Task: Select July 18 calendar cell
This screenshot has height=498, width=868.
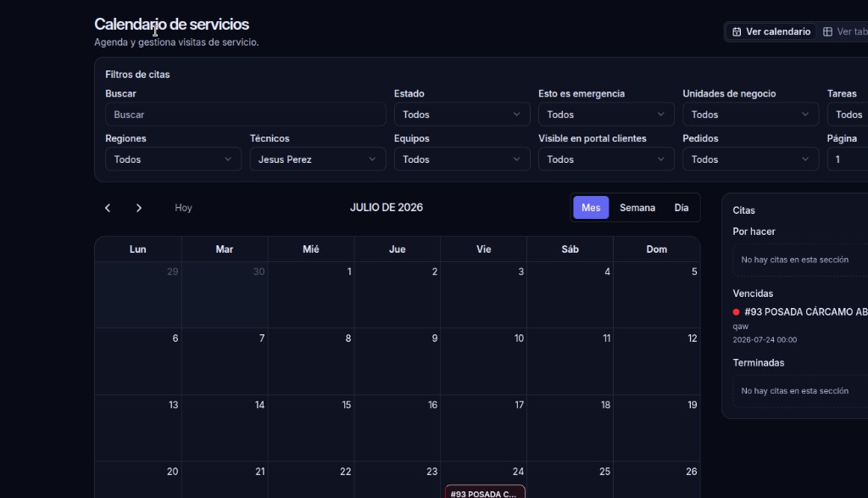Action: 570,428
